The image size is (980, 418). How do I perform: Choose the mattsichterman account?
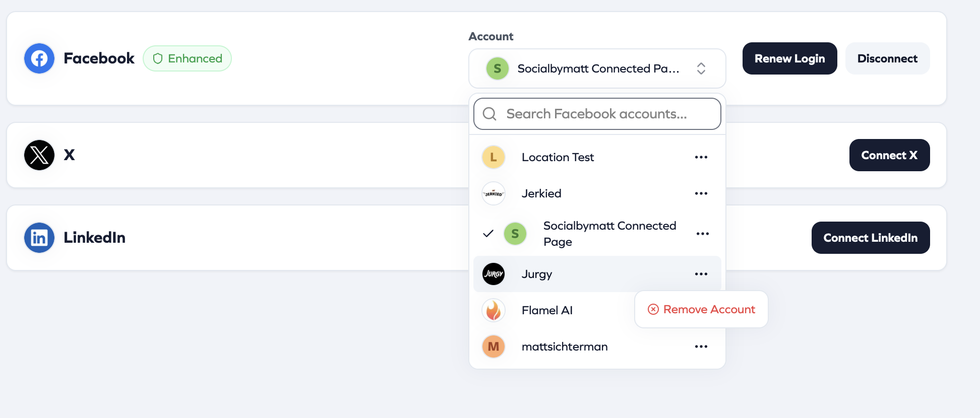click(597, 346)
